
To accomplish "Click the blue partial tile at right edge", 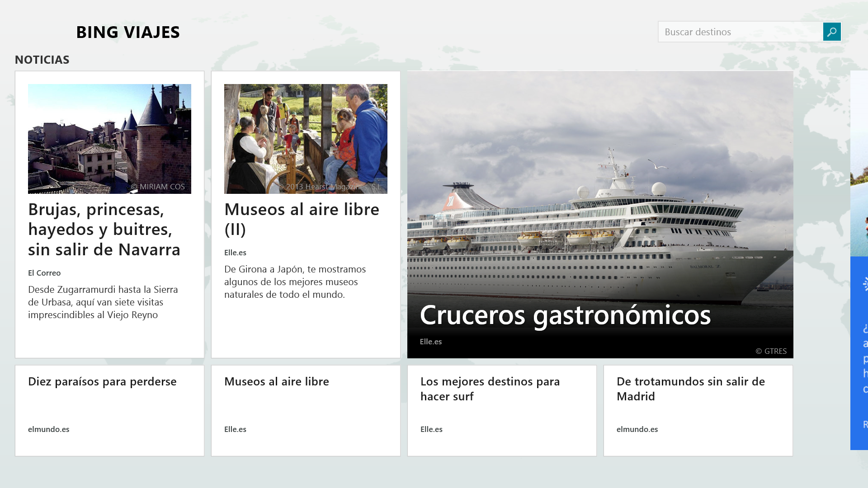I will [x=859, y=352].
